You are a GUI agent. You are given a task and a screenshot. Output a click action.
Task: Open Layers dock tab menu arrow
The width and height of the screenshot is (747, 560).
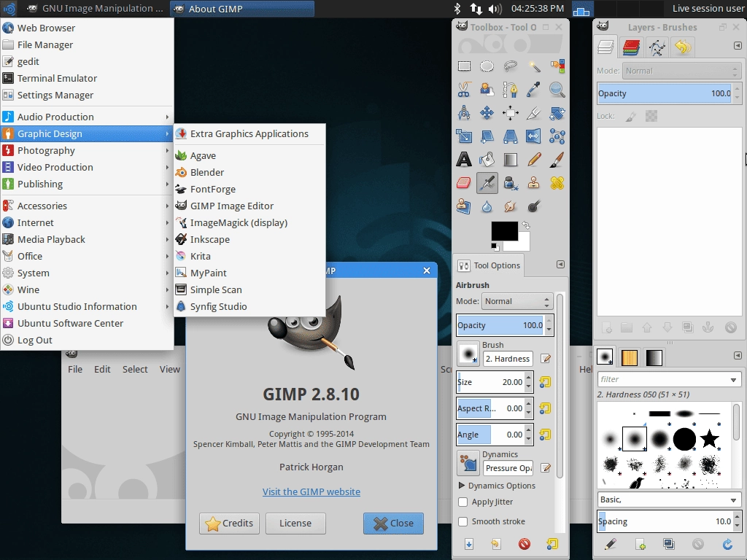[x=738, y=46]
